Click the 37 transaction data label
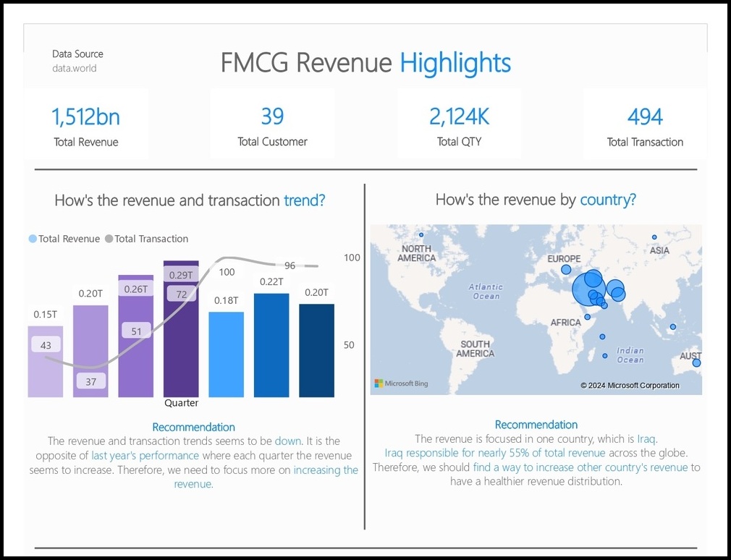Image resolution: width=731 pixels, height=560 pixels. point(91,381)
